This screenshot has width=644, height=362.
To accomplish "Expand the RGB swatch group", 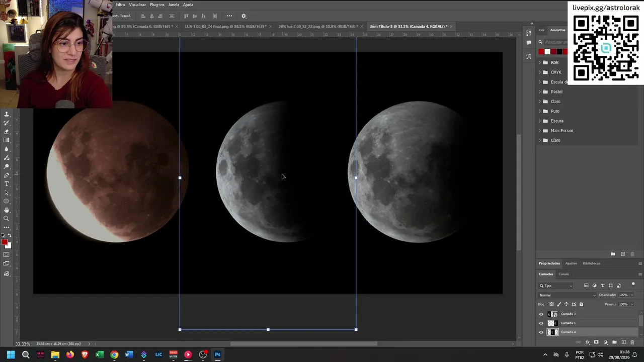I will pyautogui.click(x=540, y=62).
